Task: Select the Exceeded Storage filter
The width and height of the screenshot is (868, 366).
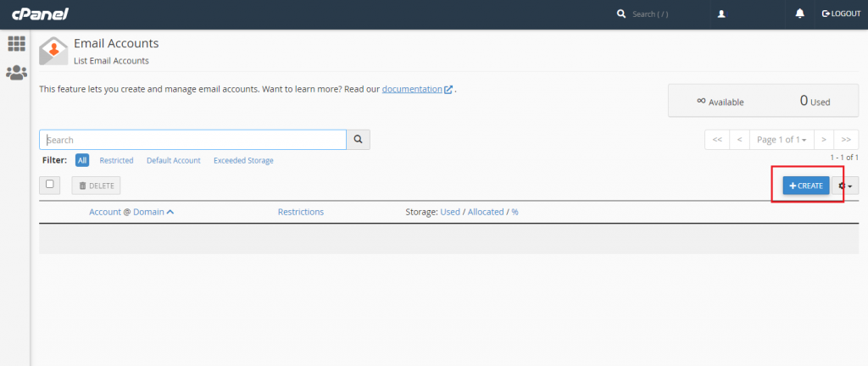Action: 243,160
